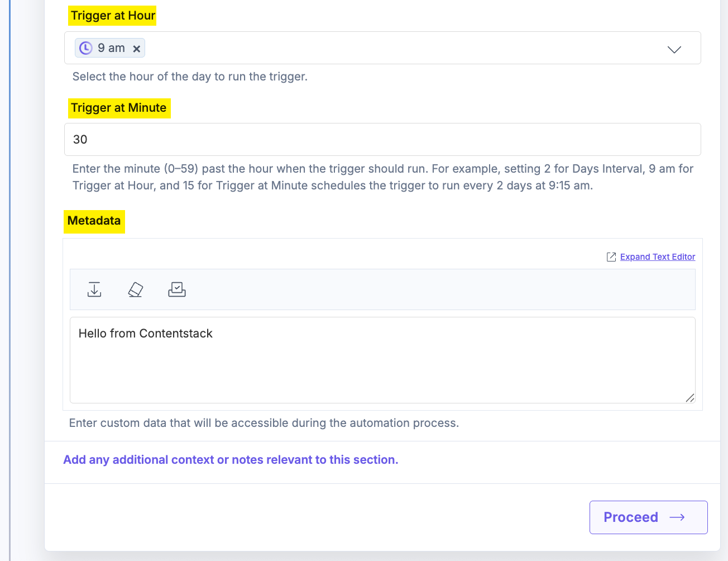The image size is (728, 561).
Task: Click 'Select the hour of the day' help text
Action: [x=190, y=77]
